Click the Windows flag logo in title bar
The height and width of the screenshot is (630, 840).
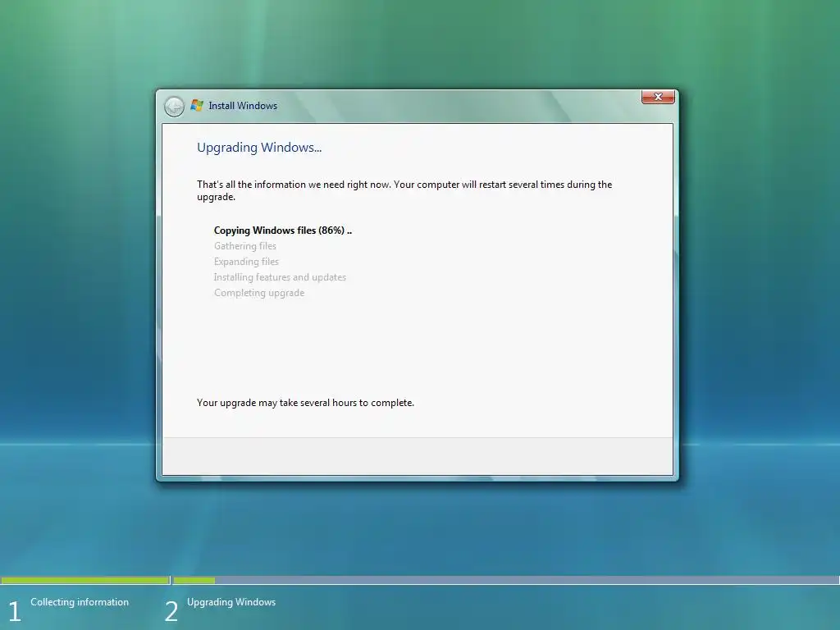tap(197, 106)
